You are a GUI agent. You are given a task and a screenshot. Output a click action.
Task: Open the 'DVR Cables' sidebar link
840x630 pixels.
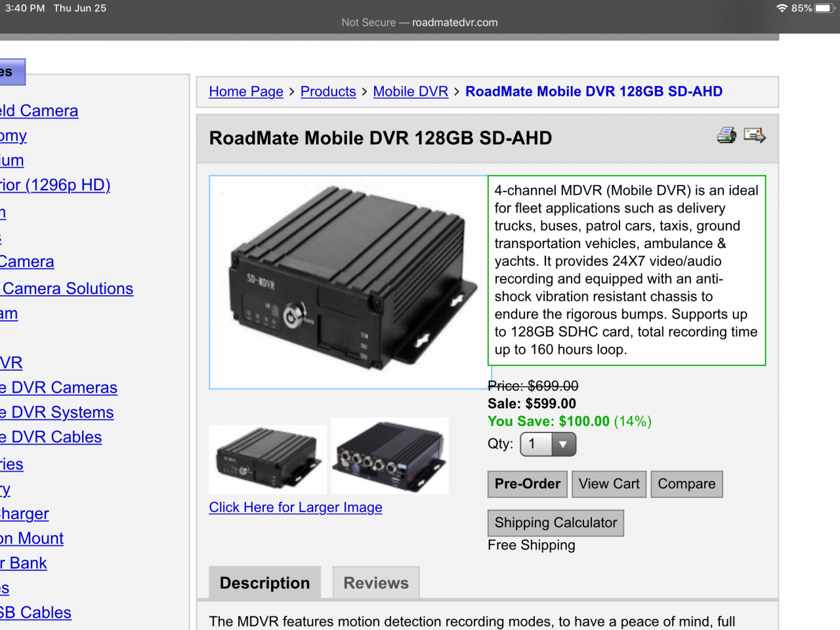click(51, 437)
